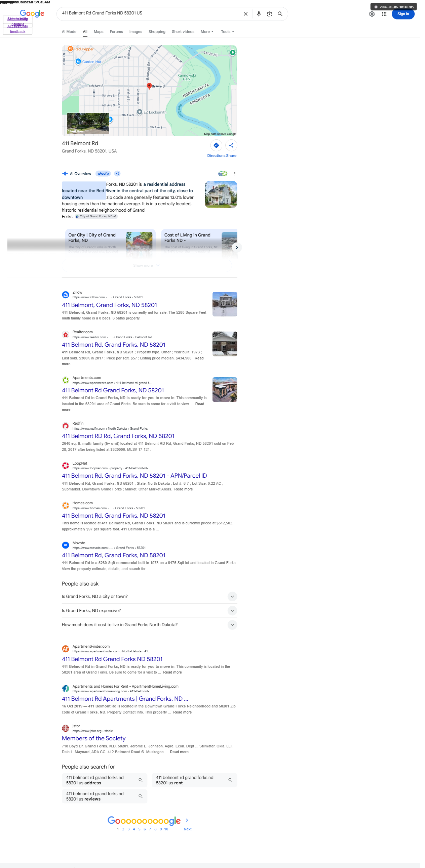Click the Share icon under map

(231, 145)
